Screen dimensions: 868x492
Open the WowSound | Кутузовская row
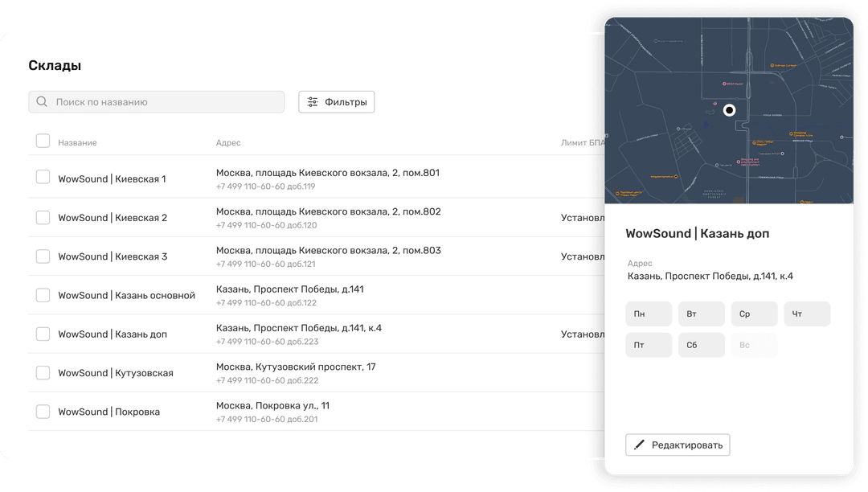pos(116,373)
